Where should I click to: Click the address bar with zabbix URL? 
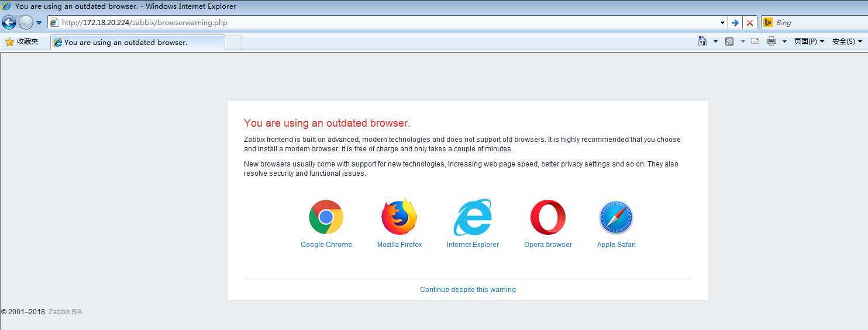[x=383, y=23]
